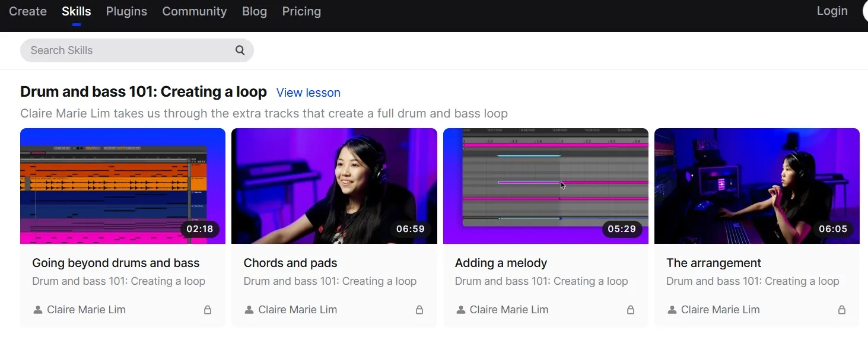
Task: Click the Going beyond drums and bass title
Action: coord(116,263)
